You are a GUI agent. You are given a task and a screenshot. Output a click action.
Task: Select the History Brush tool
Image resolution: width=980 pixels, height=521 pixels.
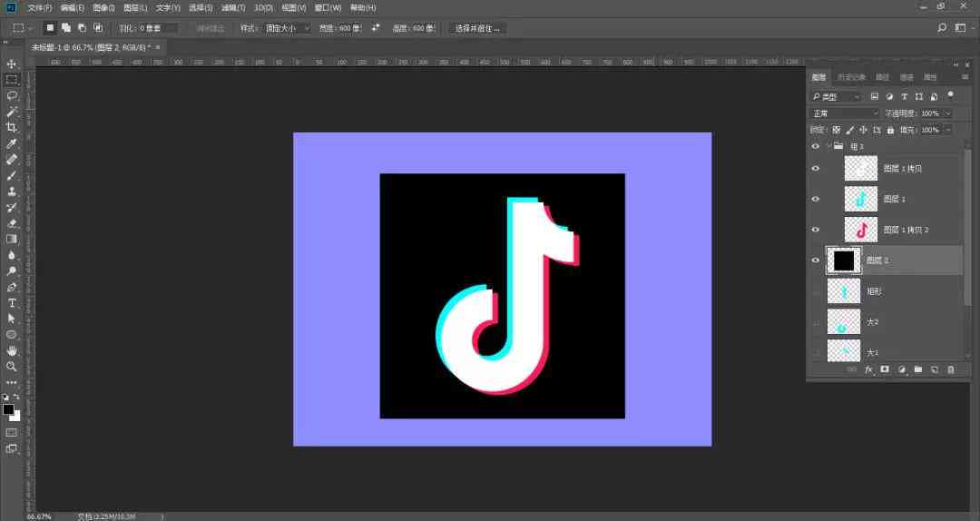11,207
